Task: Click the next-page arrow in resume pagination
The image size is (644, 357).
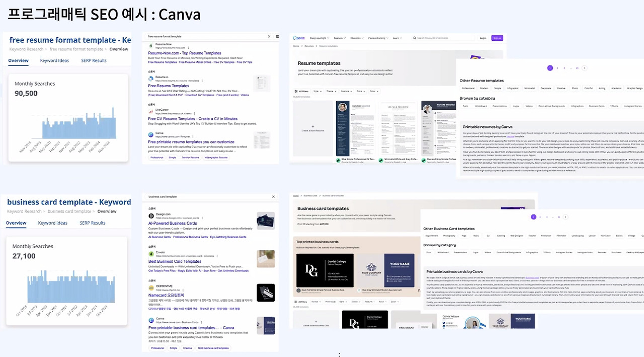Action: tap(584, 68)
